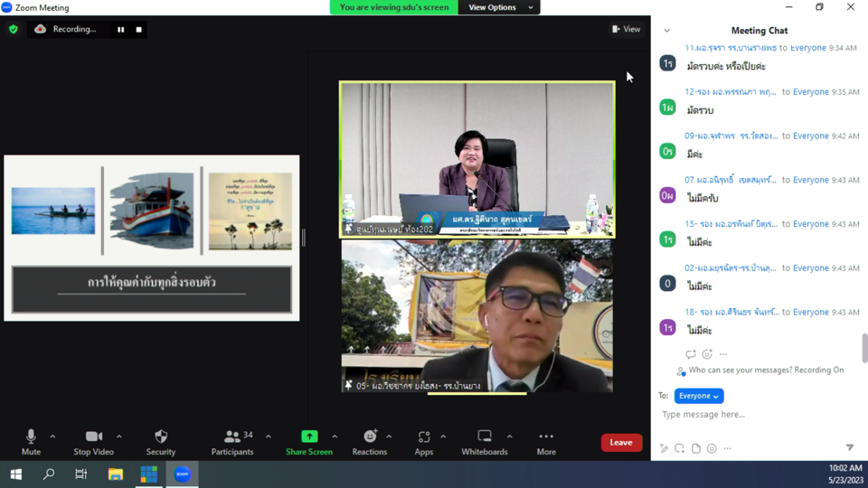Mute the microphone
The height and width of the screenshot is (488, 868).
pyautogui.click(x=31, y=442)
